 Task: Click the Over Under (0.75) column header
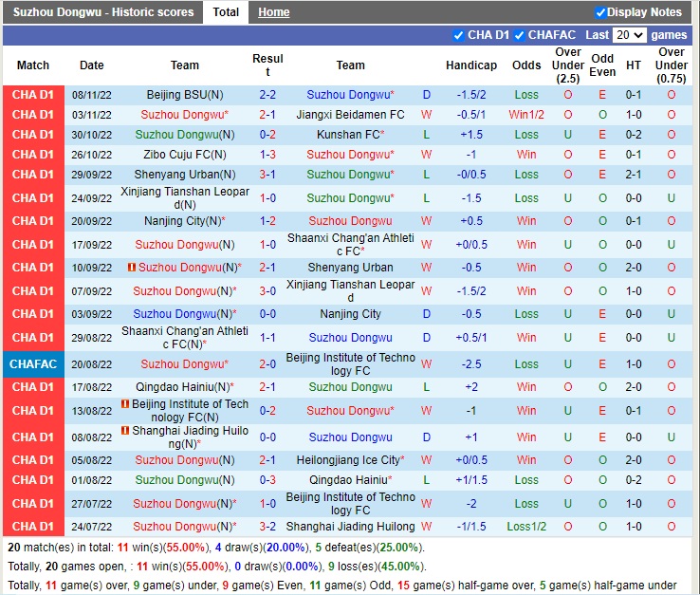coord(671,65)
